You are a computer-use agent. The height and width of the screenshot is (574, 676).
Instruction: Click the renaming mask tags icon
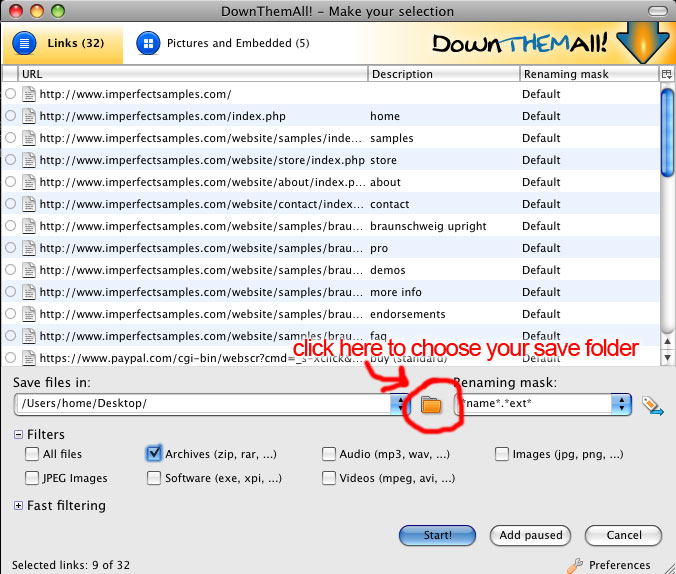pyautogui.click(x=652, y=406)
